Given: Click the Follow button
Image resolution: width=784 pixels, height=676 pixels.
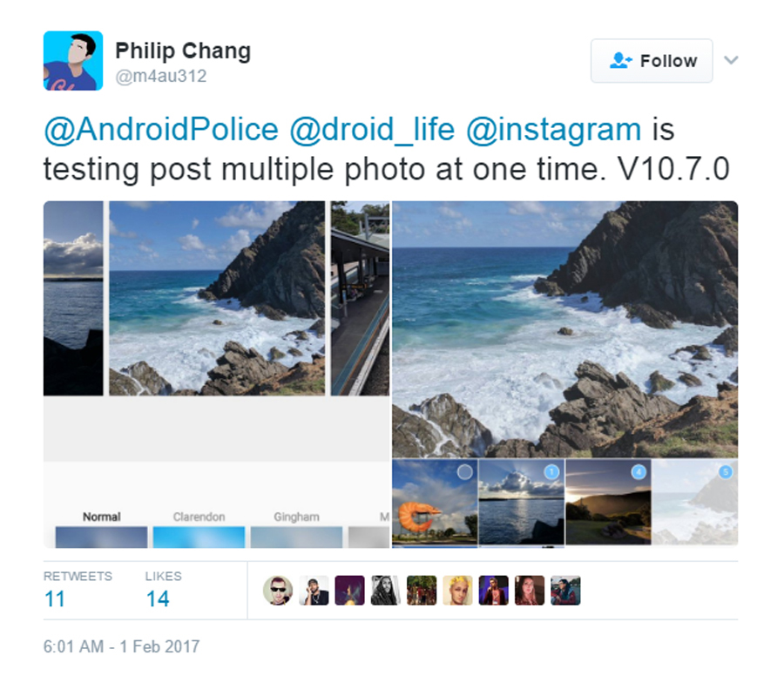Looking at the screenshot, I should coord(652,60).
